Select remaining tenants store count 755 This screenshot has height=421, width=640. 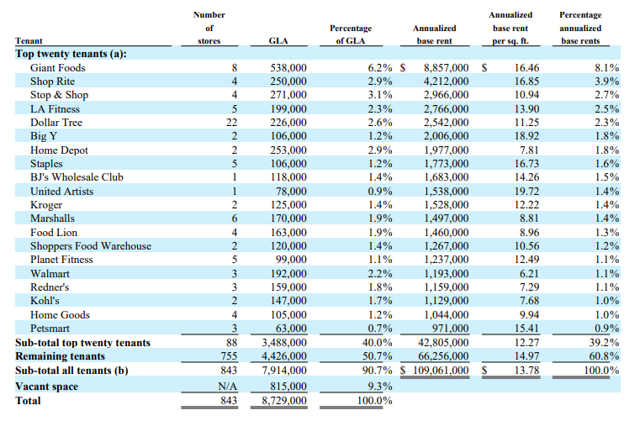point(229,356)
